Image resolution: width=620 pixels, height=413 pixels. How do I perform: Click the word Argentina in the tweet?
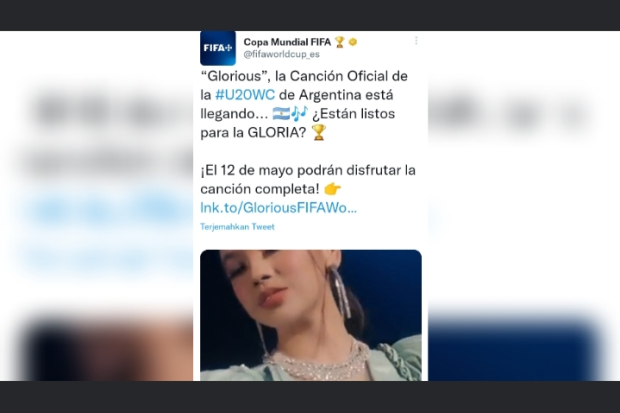click(x=330, y=95)
